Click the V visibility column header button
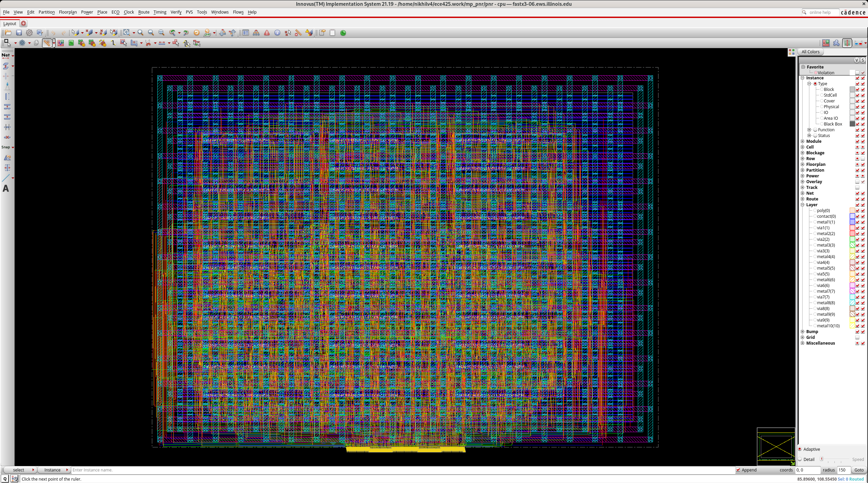 857,60
